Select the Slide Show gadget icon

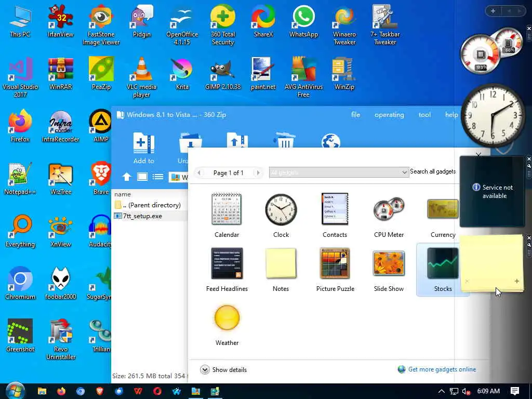tap(389, 263)
